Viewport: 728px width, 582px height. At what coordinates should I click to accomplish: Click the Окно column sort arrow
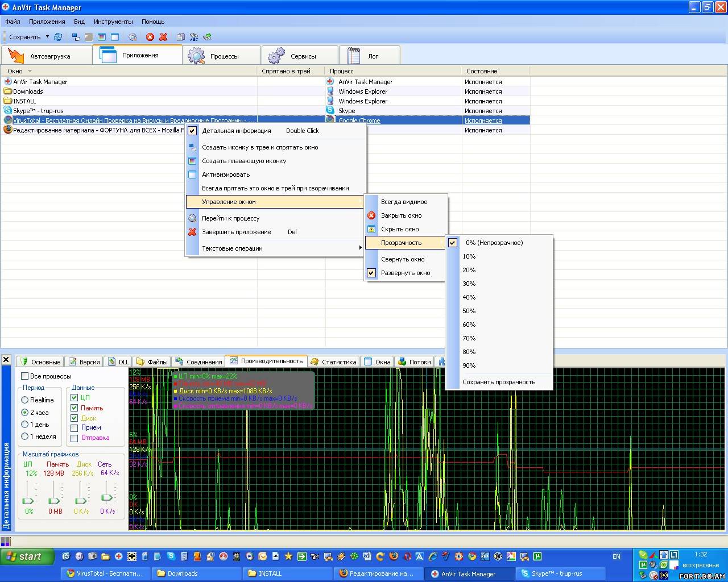[30, 71]
